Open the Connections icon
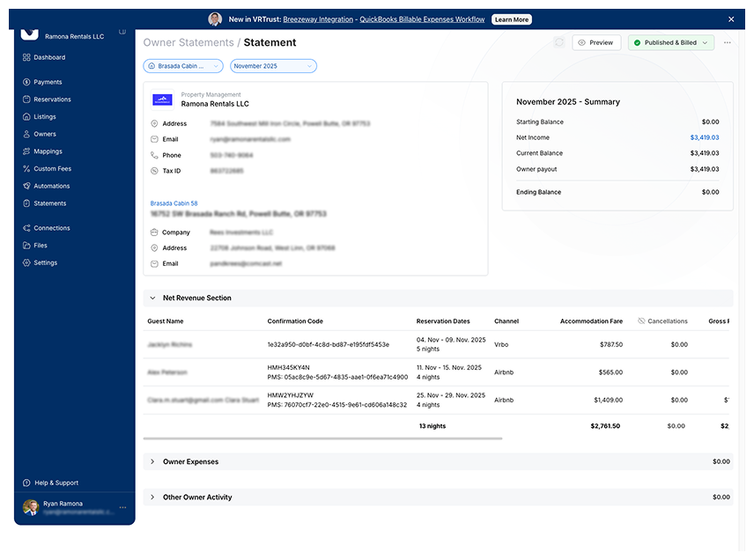754x560 pixels. click(x=26, y=228)
